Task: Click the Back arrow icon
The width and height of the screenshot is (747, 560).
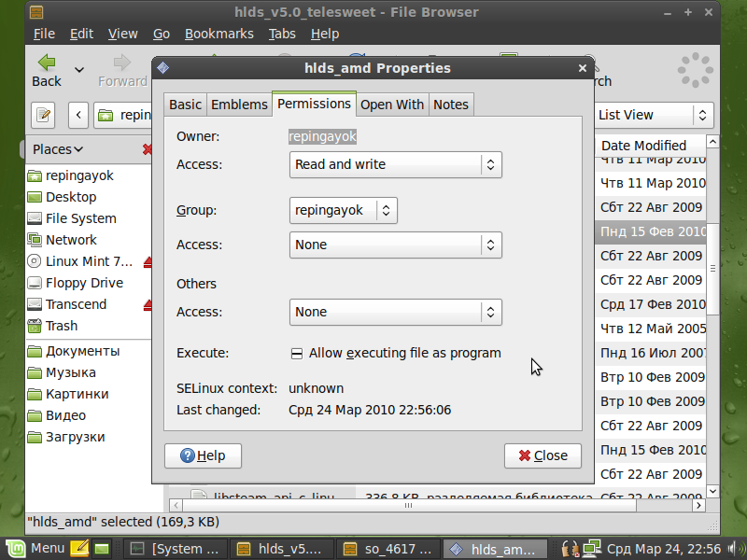Action: 47,63
